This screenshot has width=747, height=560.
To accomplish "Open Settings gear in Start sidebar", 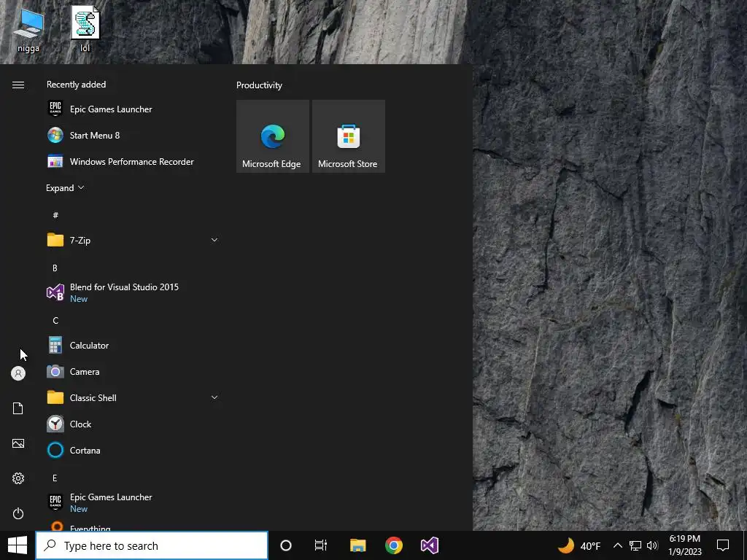I will (18, 478).
